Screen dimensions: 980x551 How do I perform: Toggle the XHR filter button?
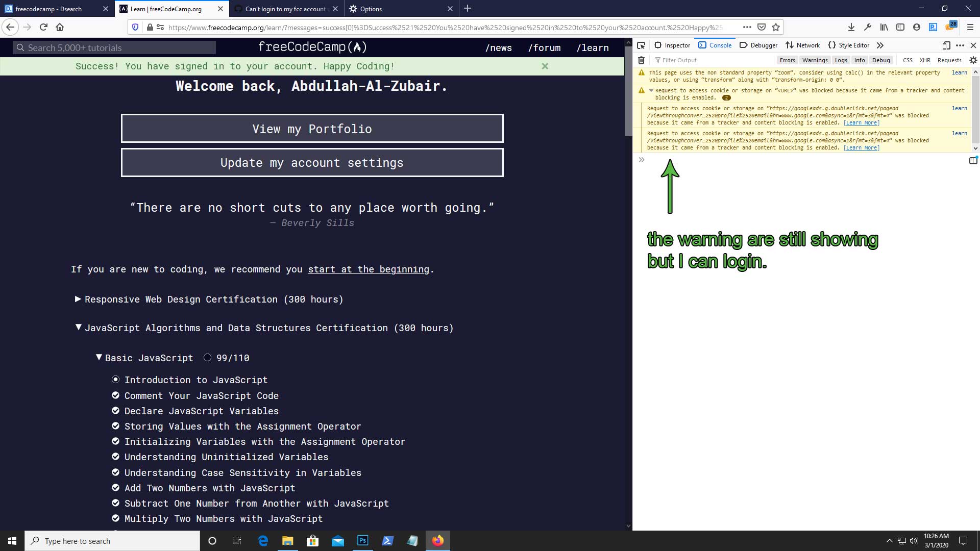tap(924, 60)
